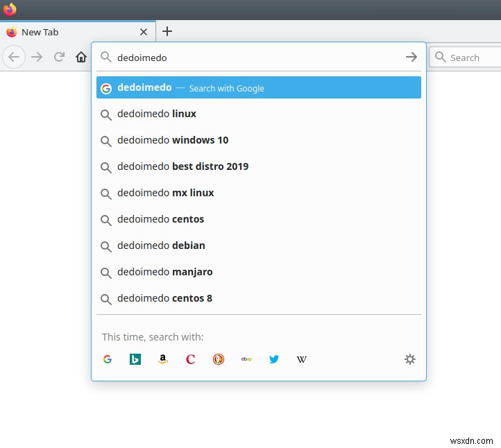Choose suggestion 'dedoimedo debian'
This screenshot has height=448, width=501.
[x=259, y=245]
